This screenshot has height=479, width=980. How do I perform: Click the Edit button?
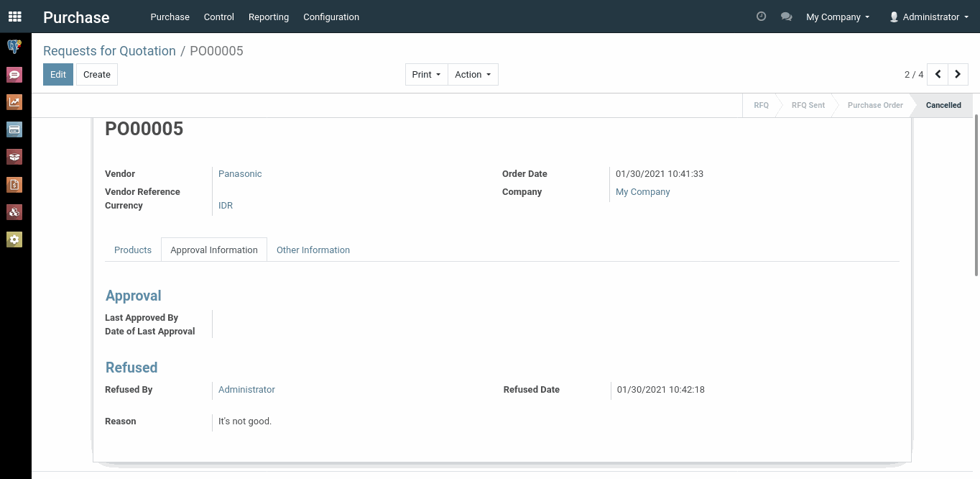click(58, 75)
